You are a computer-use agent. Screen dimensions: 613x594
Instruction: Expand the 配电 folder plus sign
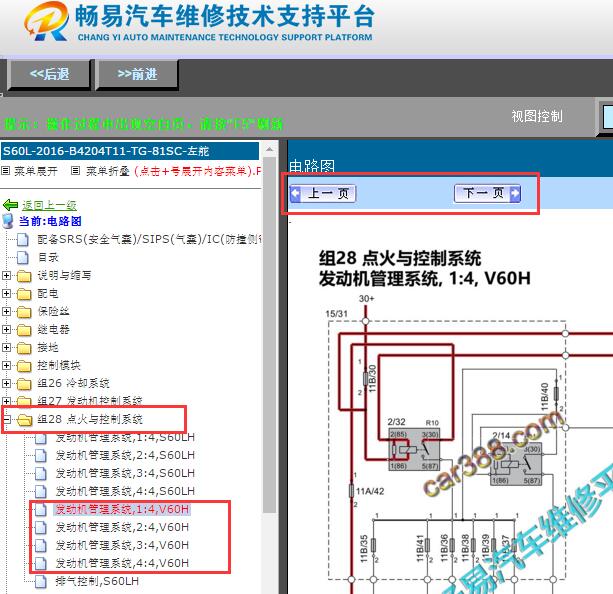(6, 293)
